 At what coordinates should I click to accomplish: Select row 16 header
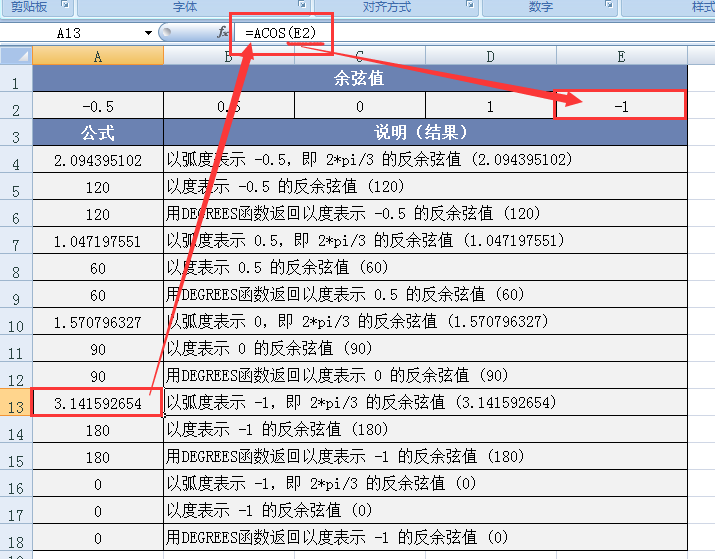(x=16, y=483)
